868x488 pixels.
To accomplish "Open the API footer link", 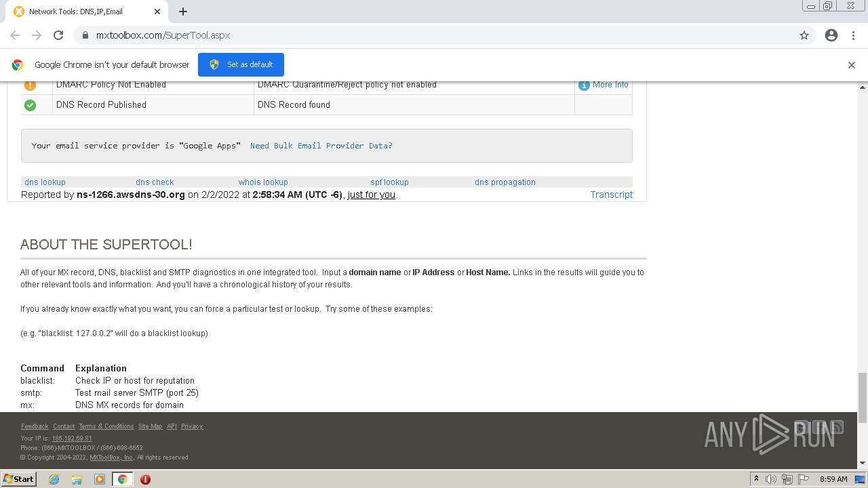I will (172, 426).
